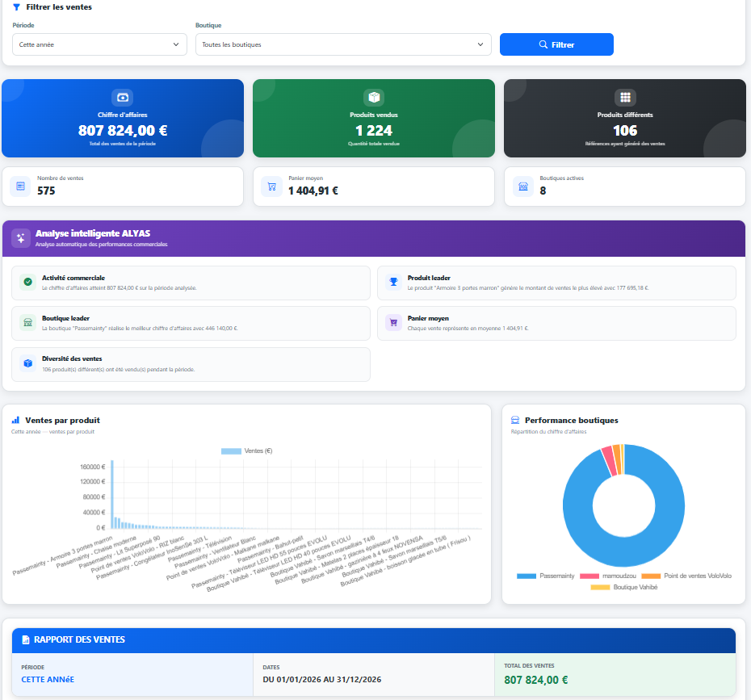Click the funnel icon beside Filtrer les ventes
Image resolution: width=751 pixels, height=700 pixels.
pyautogui.click(x=16, y=7)
